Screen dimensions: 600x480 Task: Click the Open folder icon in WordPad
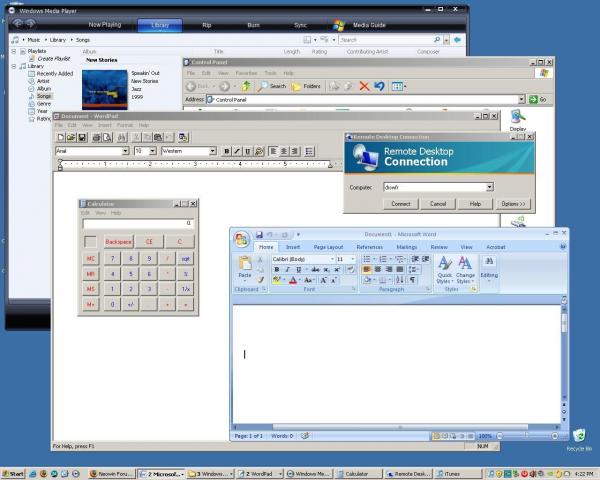[71, 137]
